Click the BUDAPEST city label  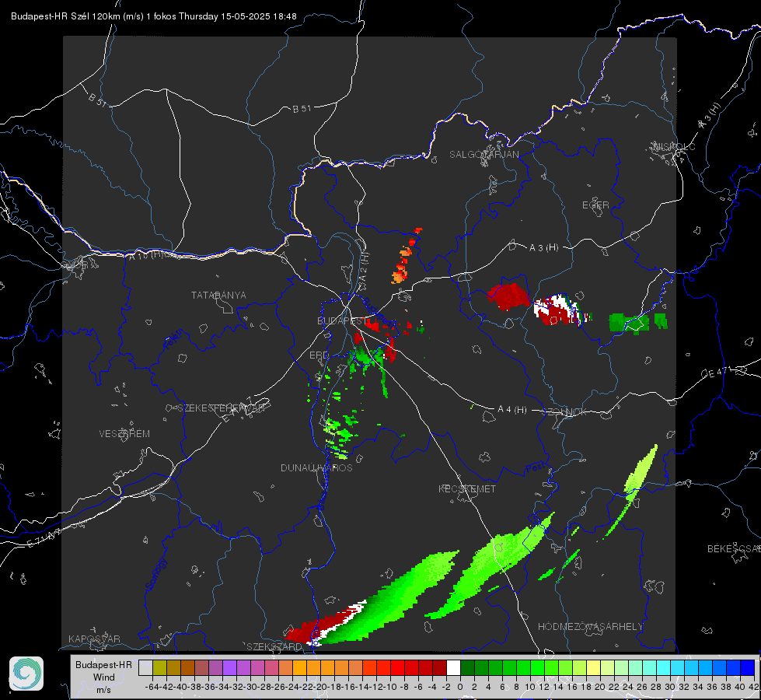pos(342,321)
